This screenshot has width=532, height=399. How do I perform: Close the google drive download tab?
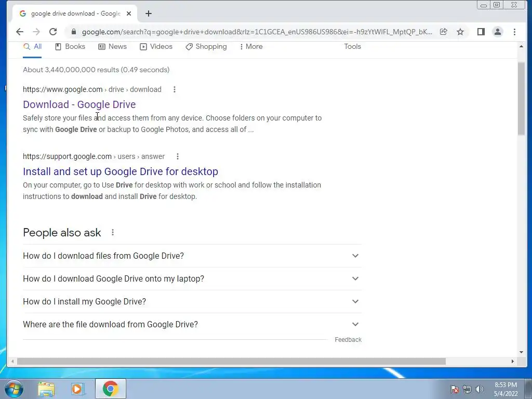coord(129,14)
